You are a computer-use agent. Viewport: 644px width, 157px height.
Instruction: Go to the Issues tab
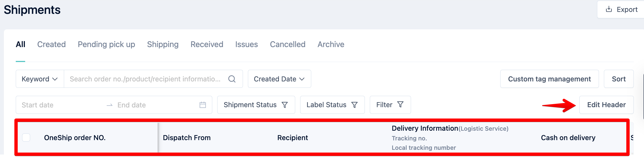coord(247,44)
